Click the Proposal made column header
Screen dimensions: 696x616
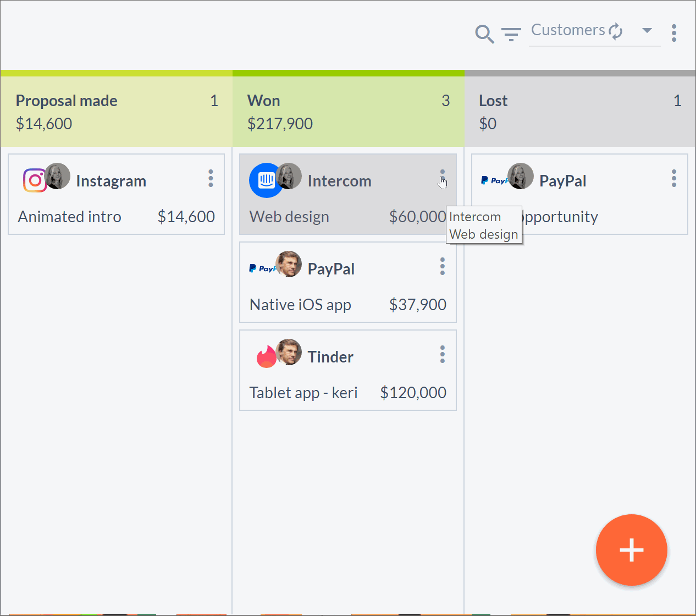(x=117, y=112)
